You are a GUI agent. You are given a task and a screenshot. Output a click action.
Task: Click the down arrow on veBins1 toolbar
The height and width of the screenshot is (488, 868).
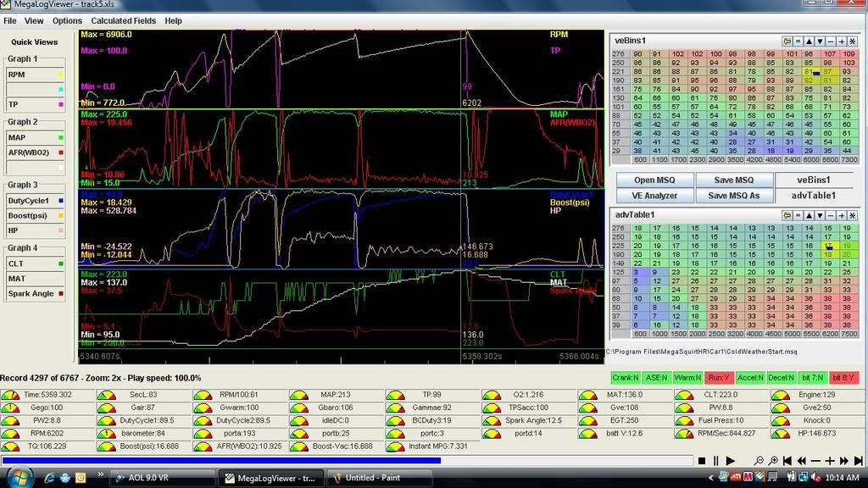pyautogui.click(x=820, y=41)
